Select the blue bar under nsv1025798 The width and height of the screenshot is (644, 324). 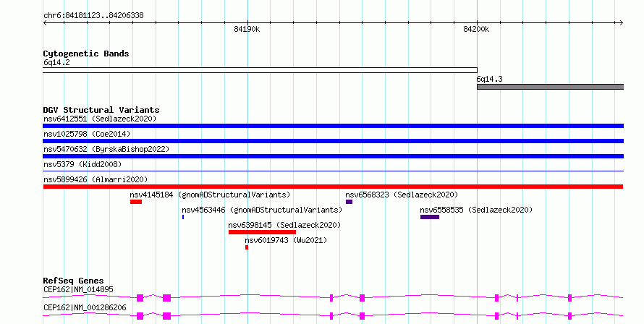coord(334,141)
